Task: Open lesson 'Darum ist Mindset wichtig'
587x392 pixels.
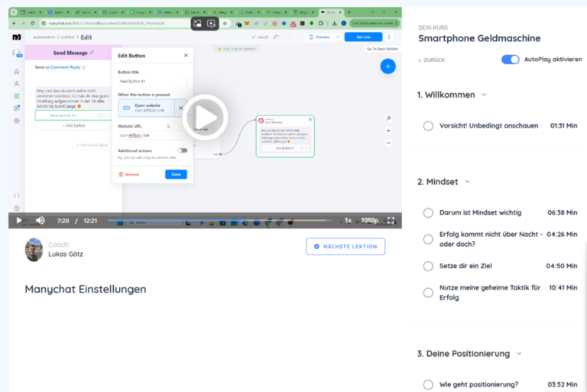Action: pyautogui.click(x=480, y=212)
